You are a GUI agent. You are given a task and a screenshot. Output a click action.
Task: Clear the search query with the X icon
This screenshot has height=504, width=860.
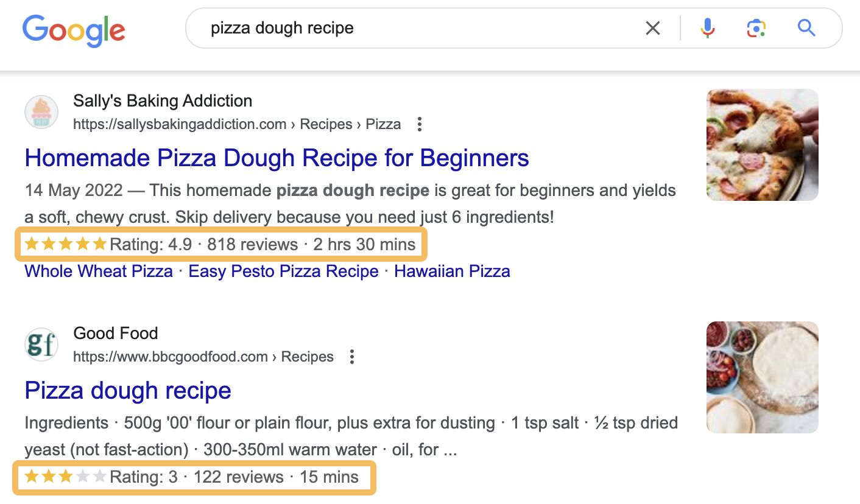coord(652,27)
